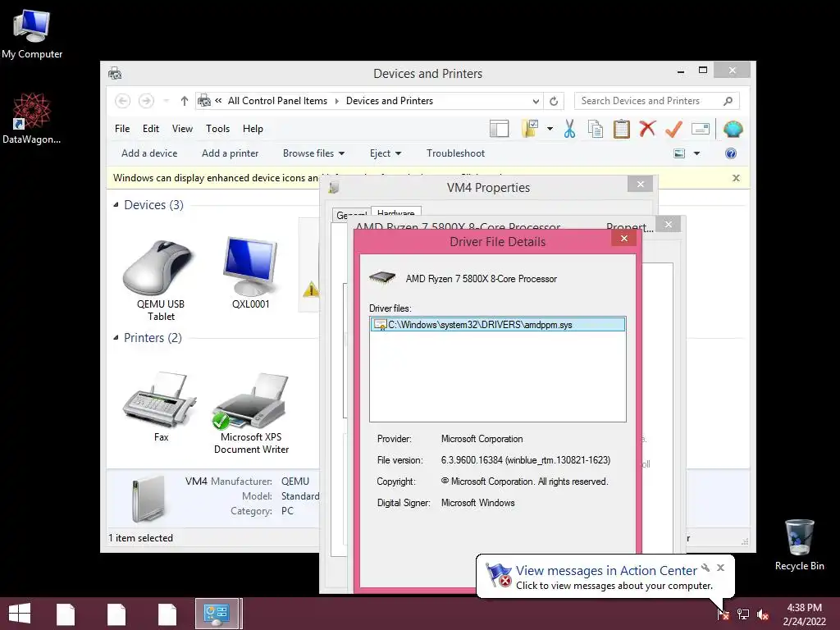The width and height of the screenshot is (840, 630).
Task: Open the Help menu
Action: 253,129
